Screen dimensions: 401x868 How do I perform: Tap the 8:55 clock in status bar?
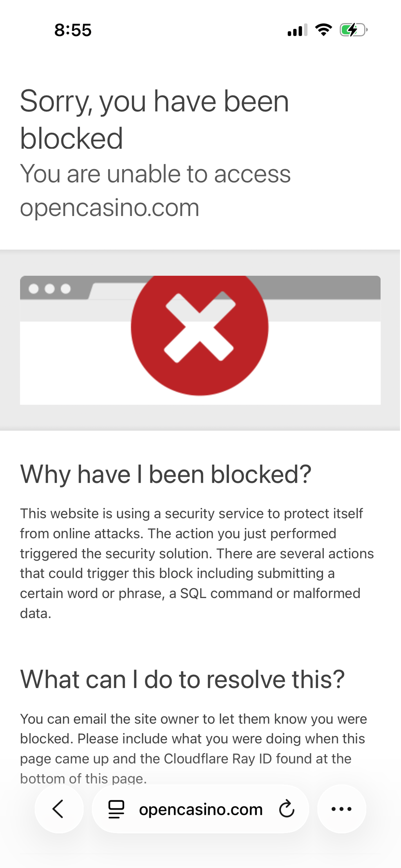click(73, 30)
